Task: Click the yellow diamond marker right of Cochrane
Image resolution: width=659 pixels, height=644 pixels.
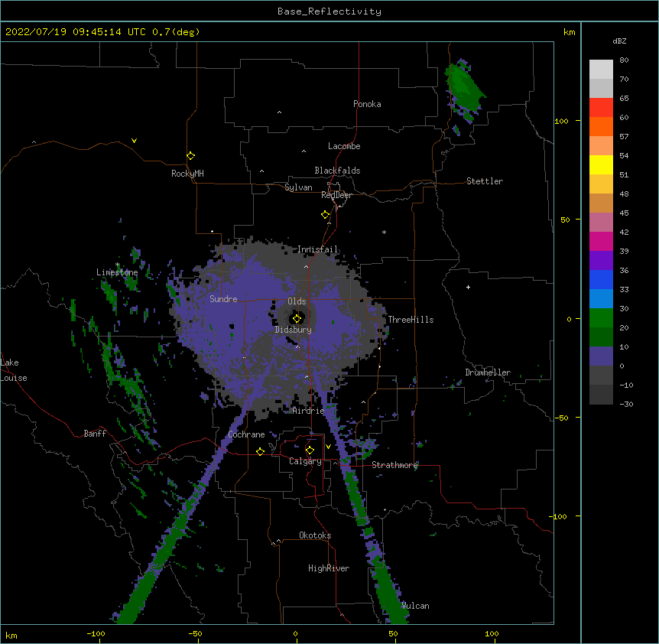Action: click(260, 451)
